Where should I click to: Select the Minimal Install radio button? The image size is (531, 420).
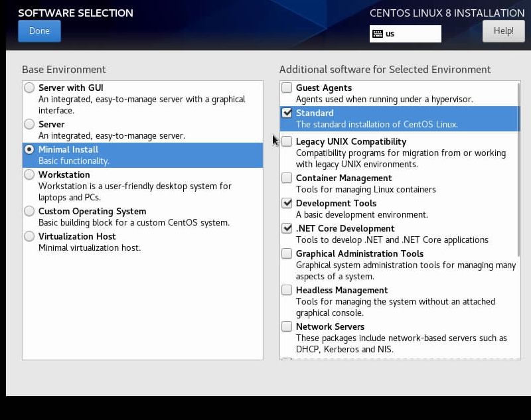pyautogui.click(x=29, y=149)
